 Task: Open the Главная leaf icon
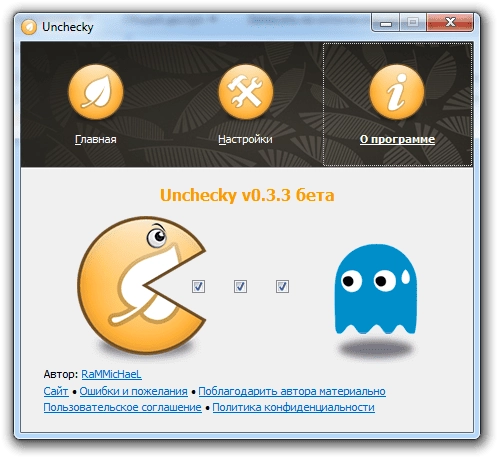pos(96,92)
